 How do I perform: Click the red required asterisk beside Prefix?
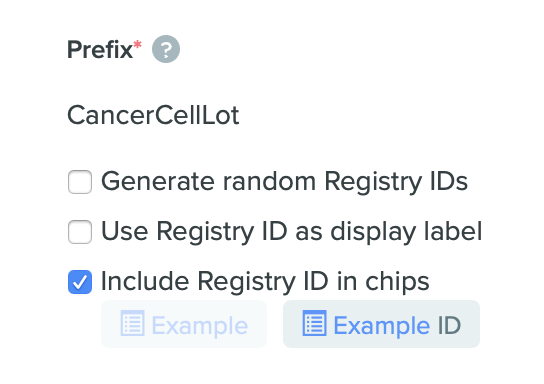[138, 45]
